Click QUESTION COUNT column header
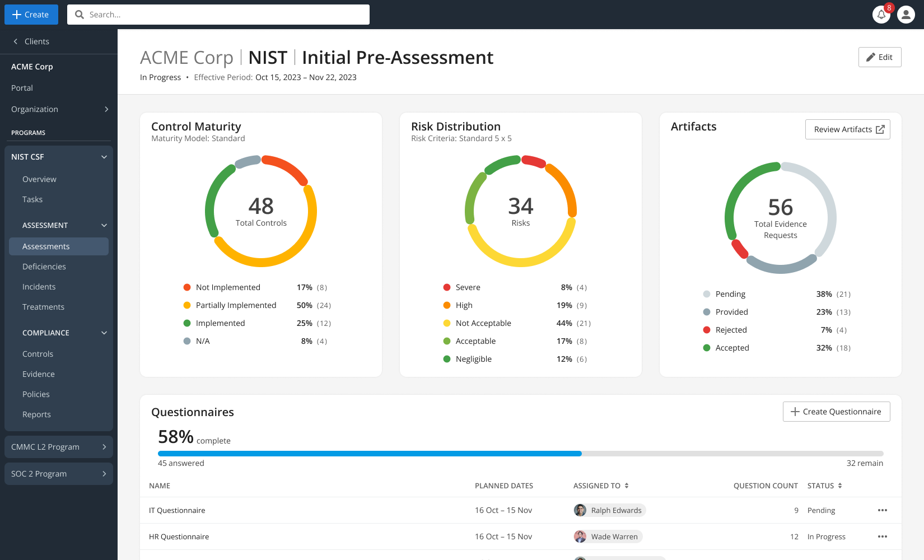The image size is (924, 560). click(766, 486)
